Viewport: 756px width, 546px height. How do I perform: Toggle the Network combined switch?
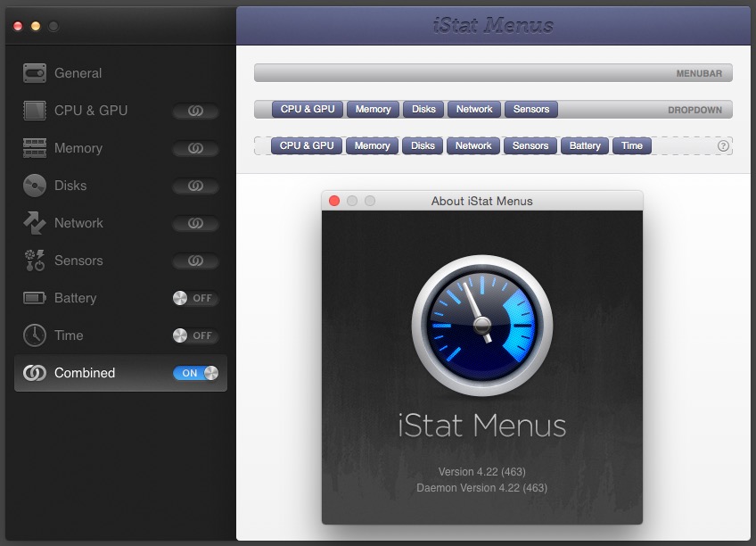(x=196, y=223)
